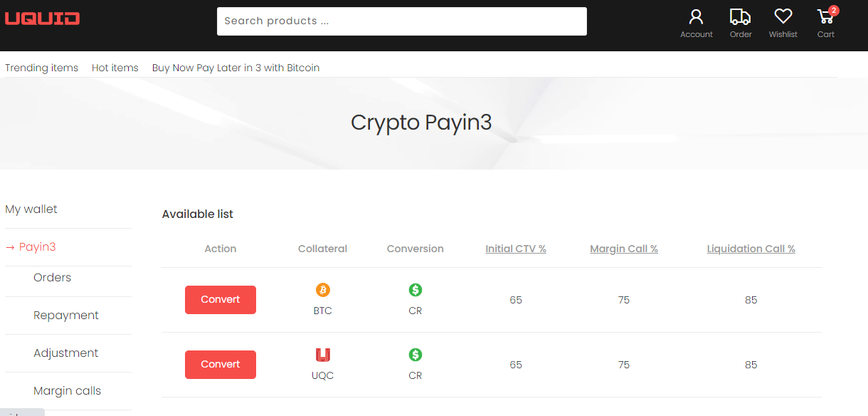Click the Initial CTV % header
Screen dimensions: 868x416
click(x=516, y=249)
